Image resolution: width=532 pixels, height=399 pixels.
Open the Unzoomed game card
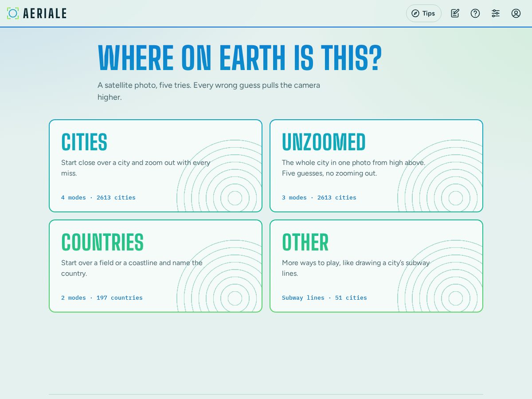pos(376,166)
